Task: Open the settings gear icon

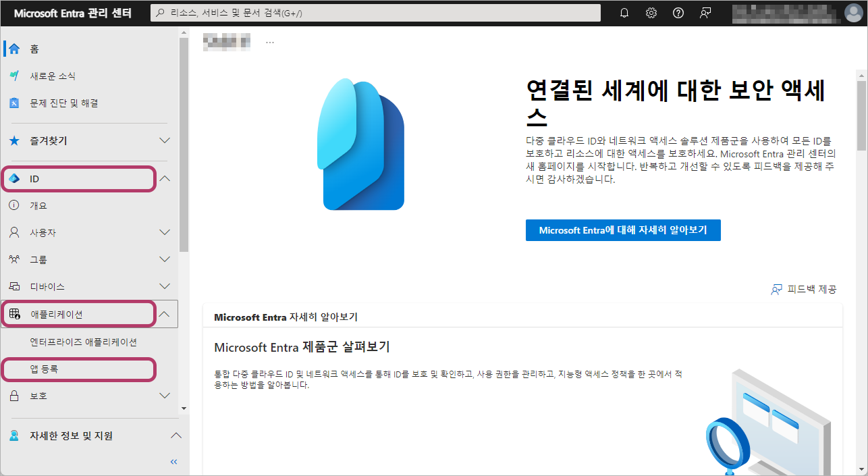Action: click(x=651, y=13)
